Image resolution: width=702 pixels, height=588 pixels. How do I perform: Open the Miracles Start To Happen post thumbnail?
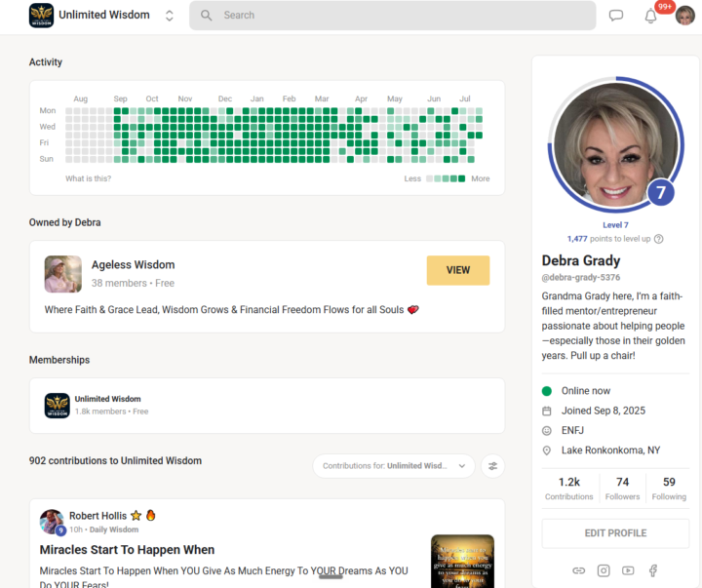coord(462,561)
